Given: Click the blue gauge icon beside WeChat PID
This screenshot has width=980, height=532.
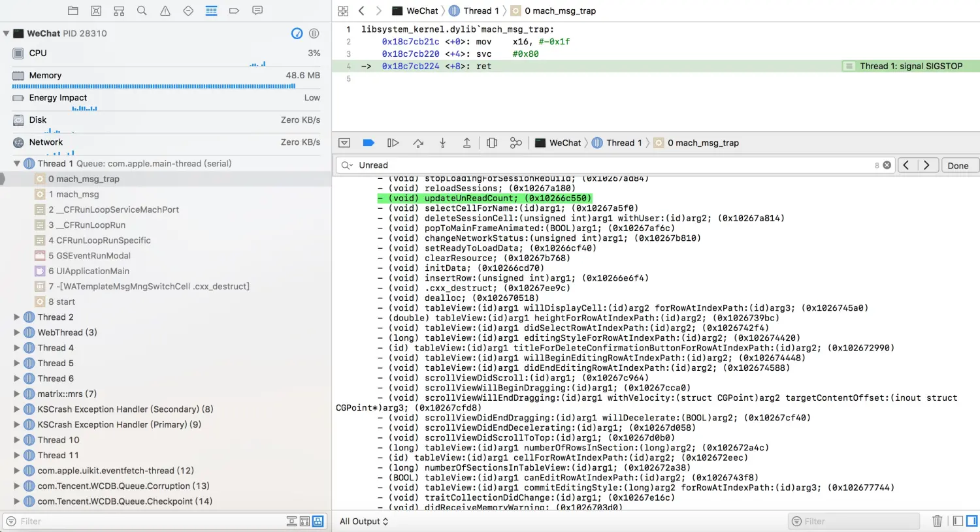Looking at the screenshot, I should [297, 33].
